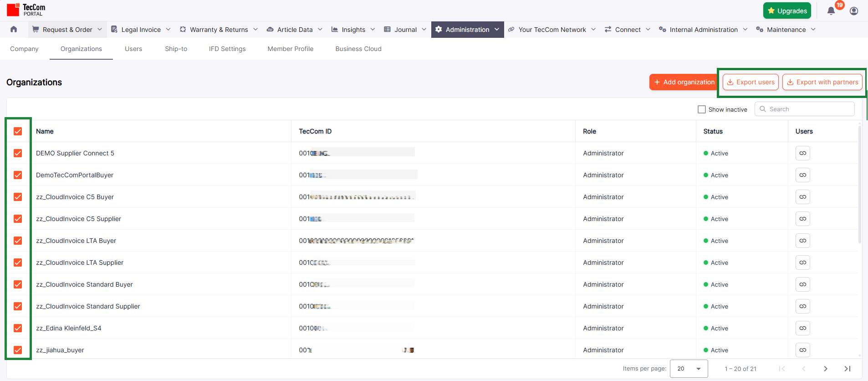Image resolution: width=868 pixels, height=381 pixels.
Task: Click the Upgrades button
Action: tap(787, 11)
